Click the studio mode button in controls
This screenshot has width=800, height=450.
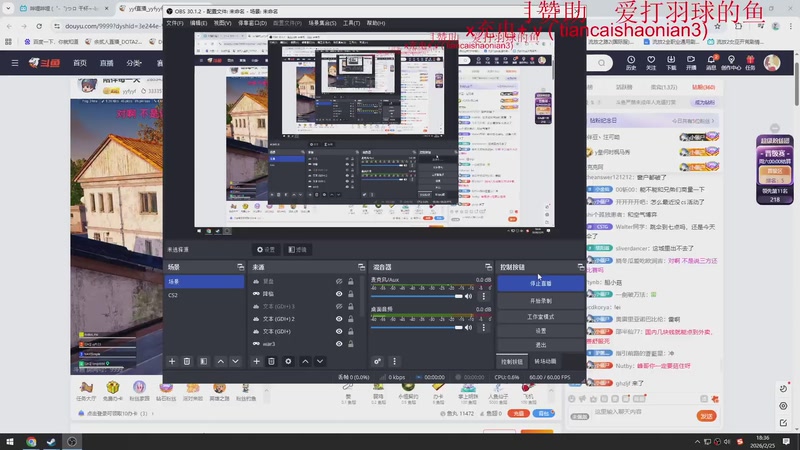(x=540, y=316)
